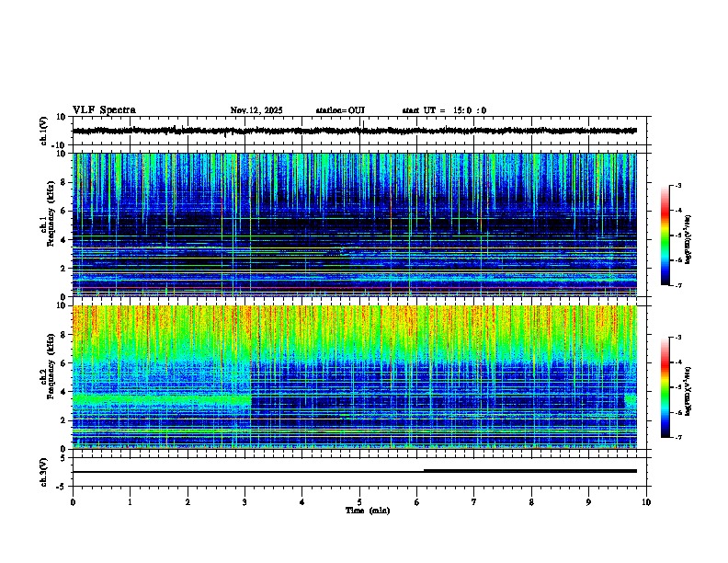728x563 pixels.
Task: Click time-axis tick label "2"
Action: tap(188, 502)
